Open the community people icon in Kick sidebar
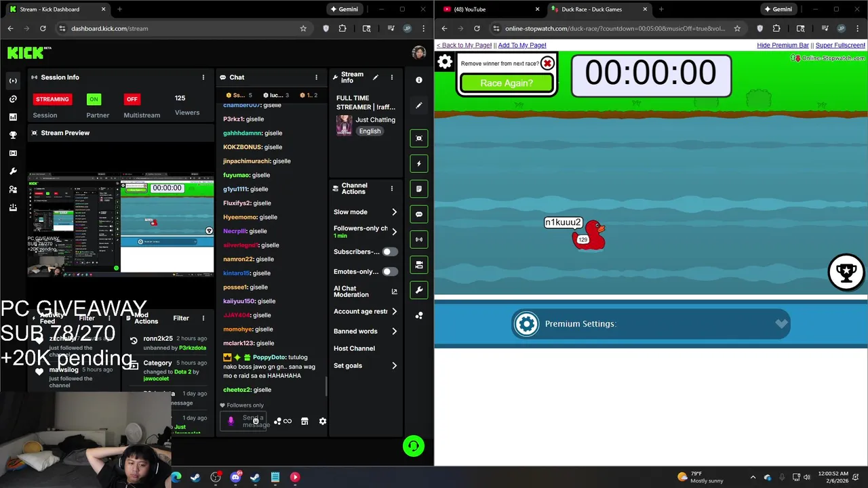This screenshot has width=868, height=488. pyautogui.click(x=13, y=190)
